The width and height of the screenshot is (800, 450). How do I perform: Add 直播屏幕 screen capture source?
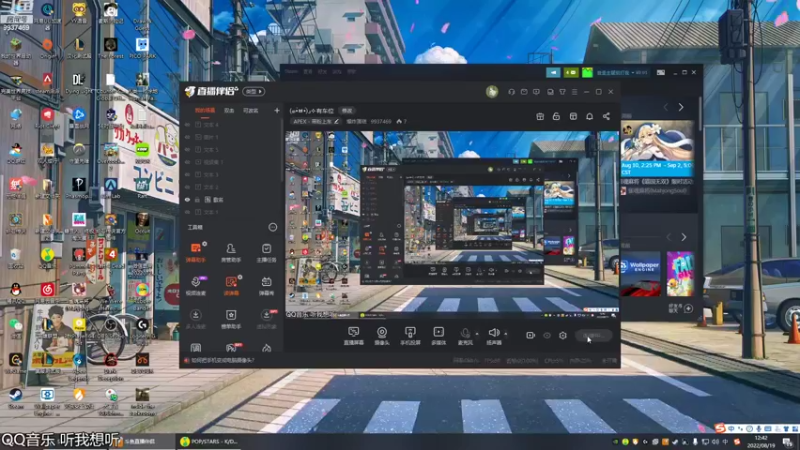[x=354, y=336]
